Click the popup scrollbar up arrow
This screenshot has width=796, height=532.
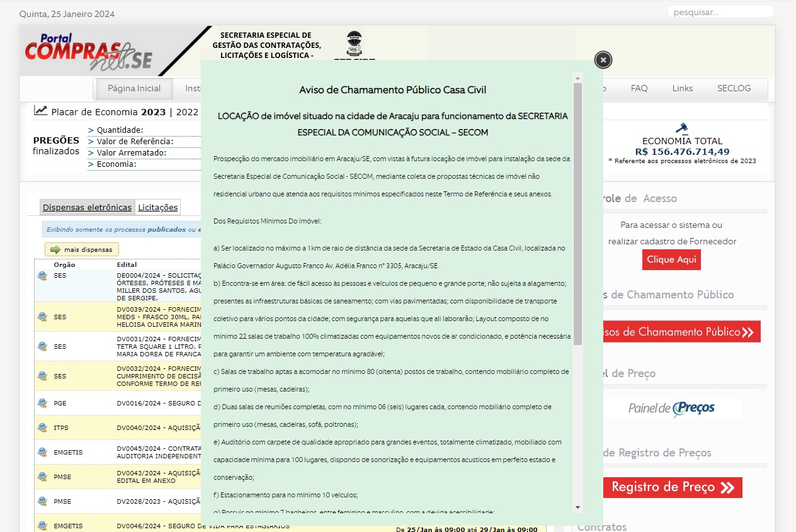pyautogui.click(x=577, y=78)
